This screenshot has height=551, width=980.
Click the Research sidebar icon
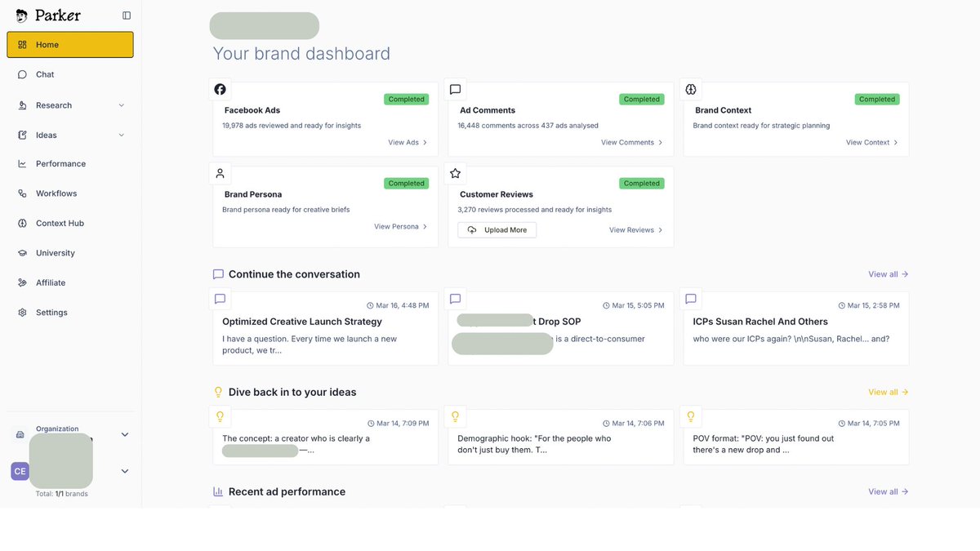[x=22, y=105]
